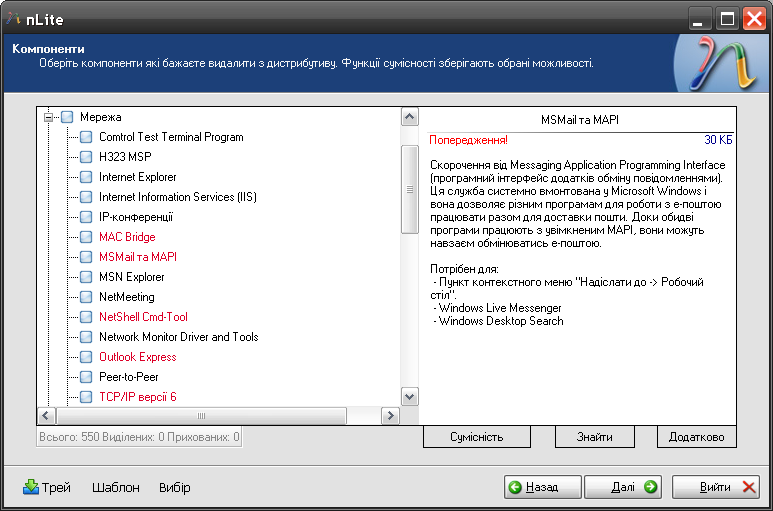Open the Шаблон menu
This screenshot has width=773, height=511.
coord(115,488)
